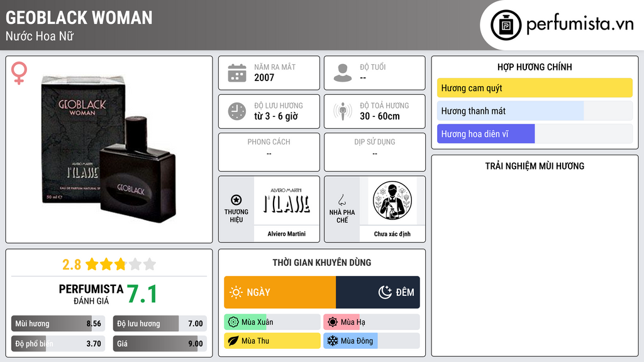
Task: Click the NĂM RA MẮT label
Action: (x=275, y=67)
